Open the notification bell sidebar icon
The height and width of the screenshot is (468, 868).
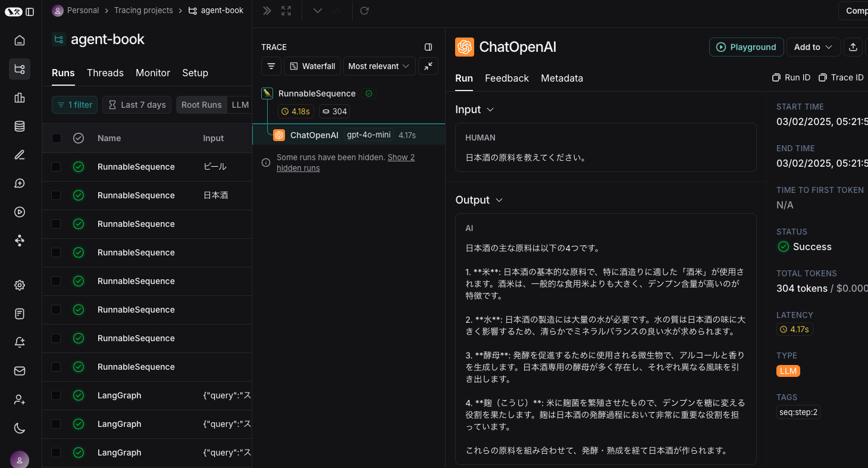pyautogui.click(x=20, y=342)
